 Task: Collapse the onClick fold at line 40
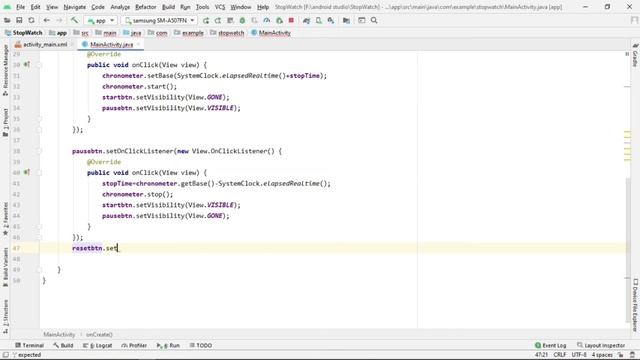pos(39,172)
